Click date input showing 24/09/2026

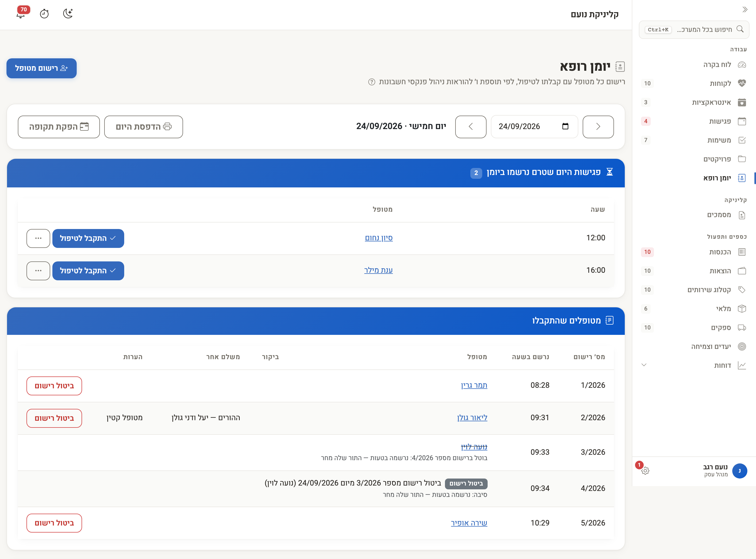(534, 127)
